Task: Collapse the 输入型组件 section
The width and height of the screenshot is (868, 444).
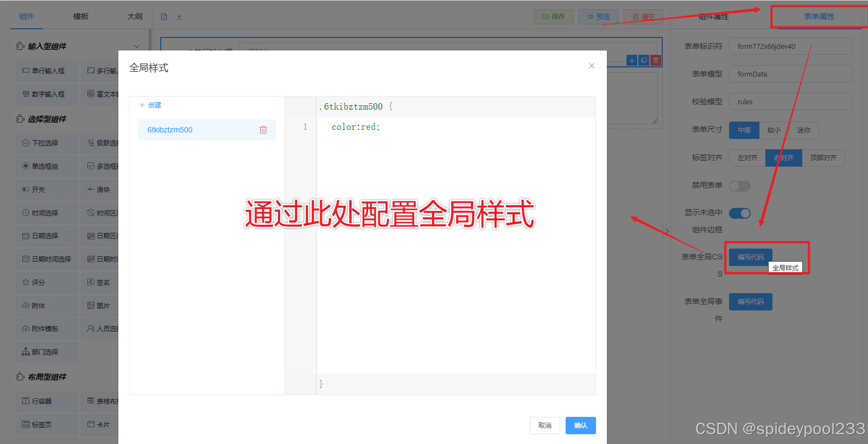Action: coord(137,46)
